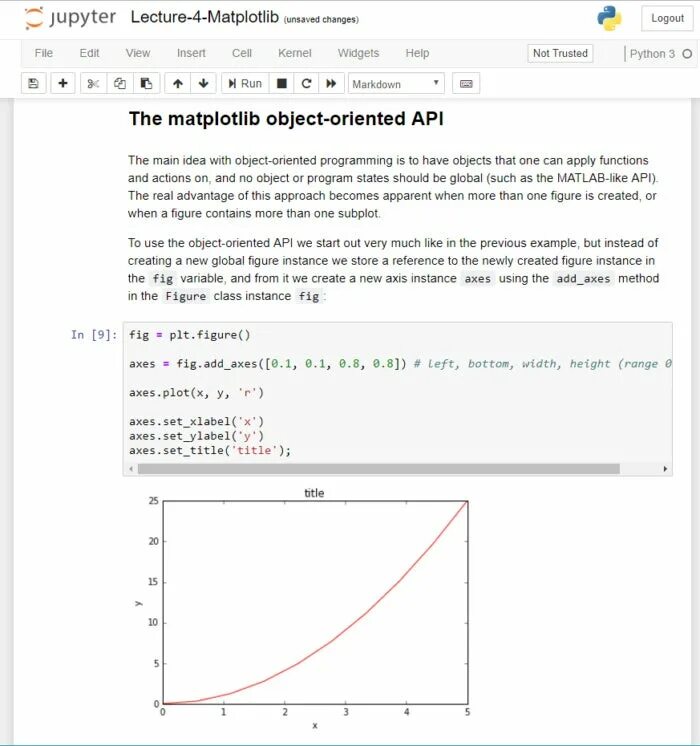Click the code cell horizontal scrollbar
This screenshot has height=746, width=700.
(x=379, y=469)
